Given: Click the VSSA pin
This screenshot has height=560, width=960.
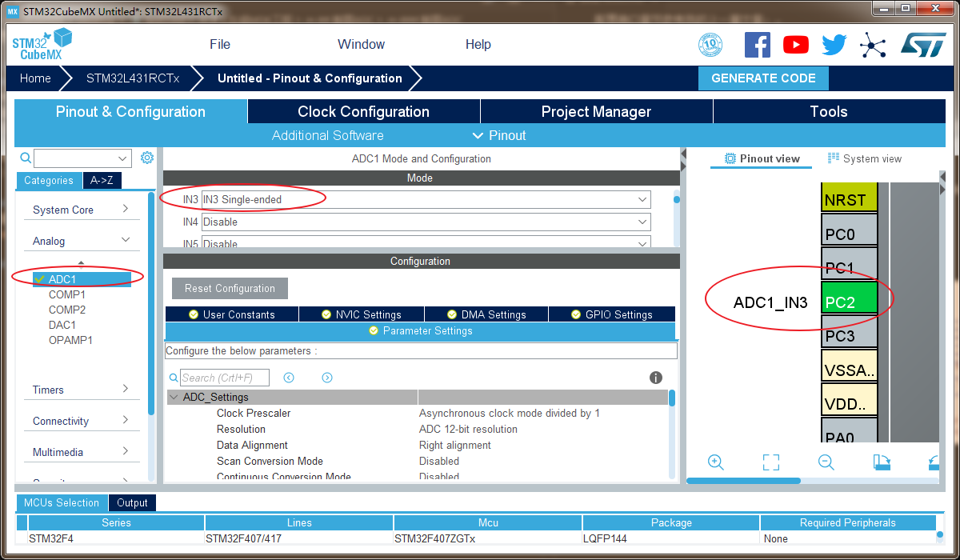Looking at the screenshot, I should (850, 366).
